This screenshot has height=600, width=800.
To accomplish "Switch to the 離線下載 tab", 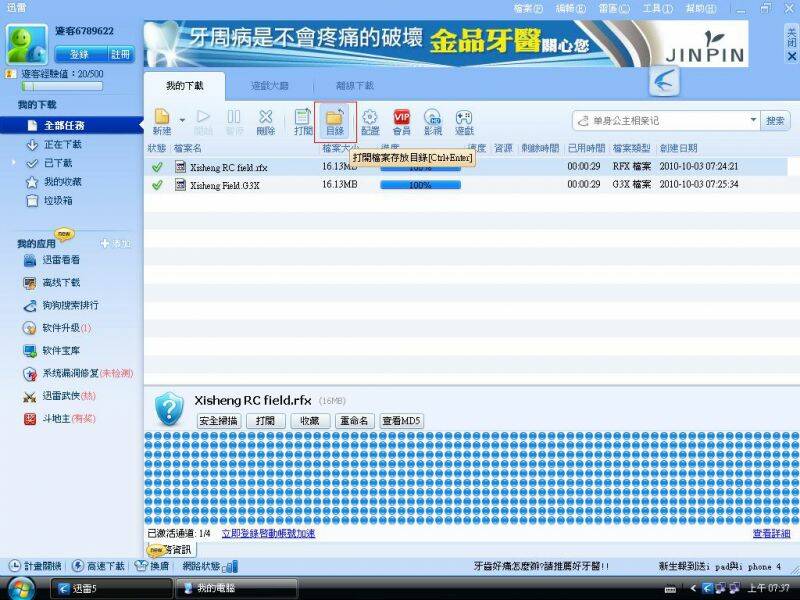I will click(x=355, y=86).
